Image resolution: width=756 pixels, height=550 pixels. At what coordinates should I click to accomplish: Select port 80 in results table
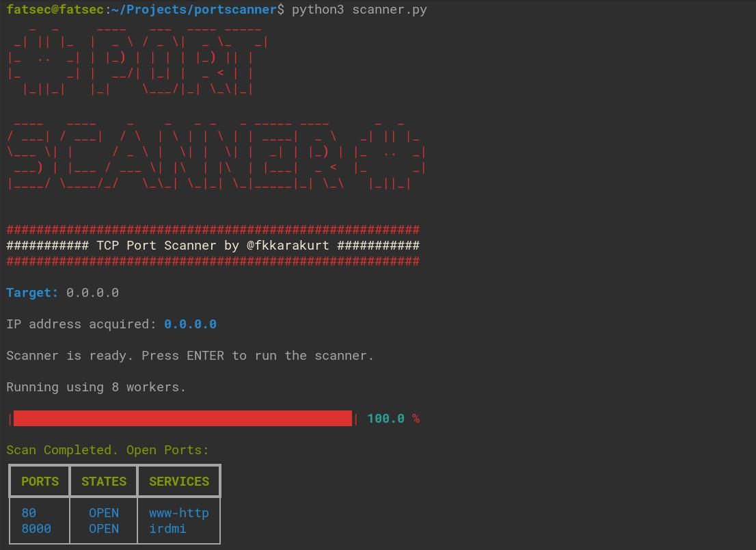click(29, 512)
